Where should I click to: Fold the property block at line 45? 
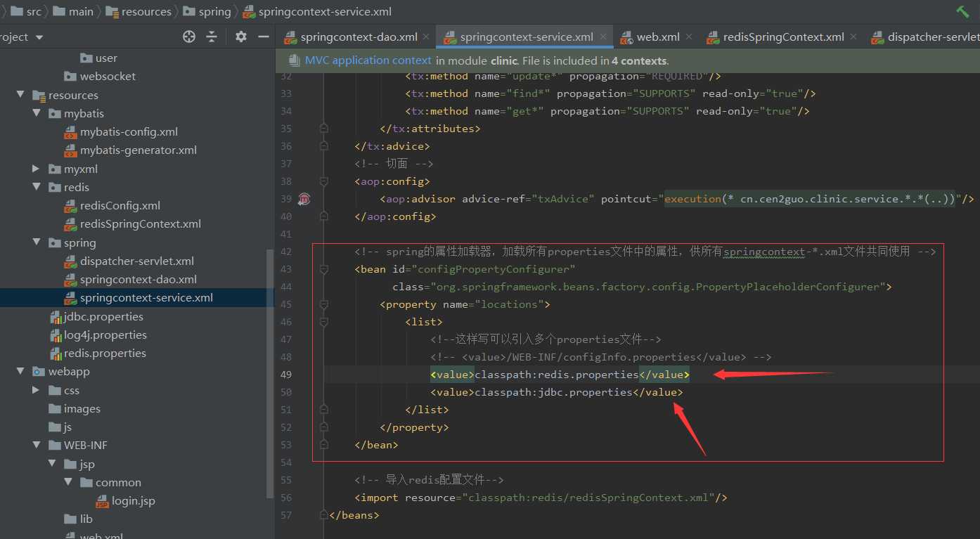[x=323, y=304]
